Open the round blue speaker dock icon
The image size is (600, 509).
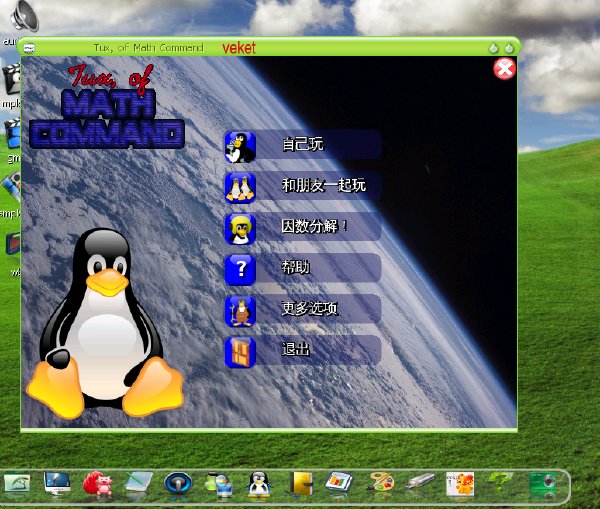point(178,483)
